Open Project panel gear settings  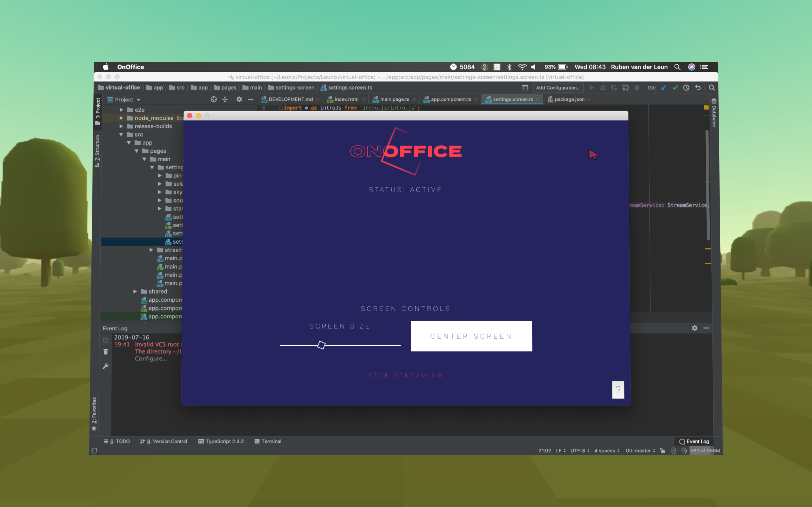coord(239,99)
